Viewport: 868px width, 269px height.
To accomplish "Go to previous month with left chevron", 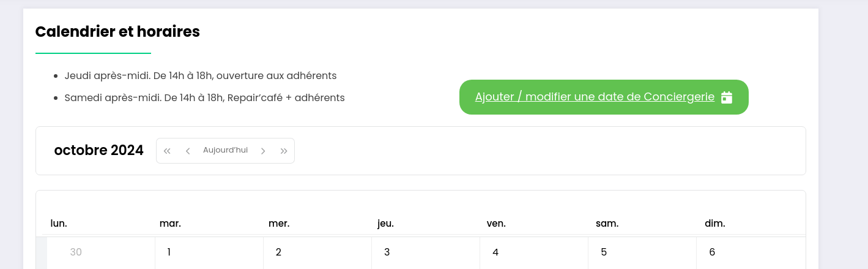I will coord(188,151).
